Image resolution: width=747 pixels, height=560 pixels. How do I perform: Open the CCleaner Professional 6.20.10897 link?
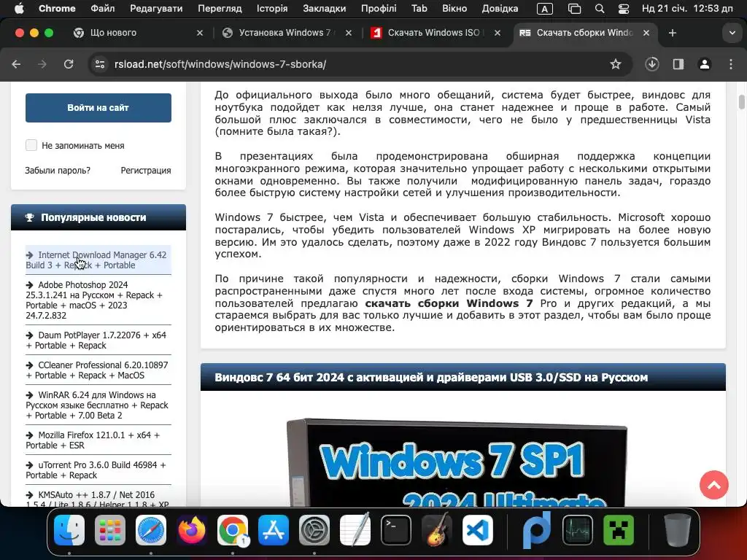pos(98,370)
